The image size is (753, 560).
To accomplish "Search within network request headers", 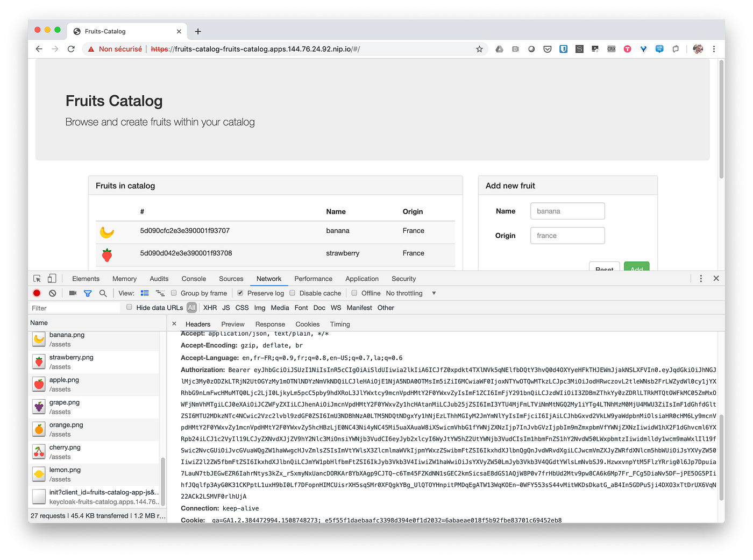I will [x=103, y=293].
